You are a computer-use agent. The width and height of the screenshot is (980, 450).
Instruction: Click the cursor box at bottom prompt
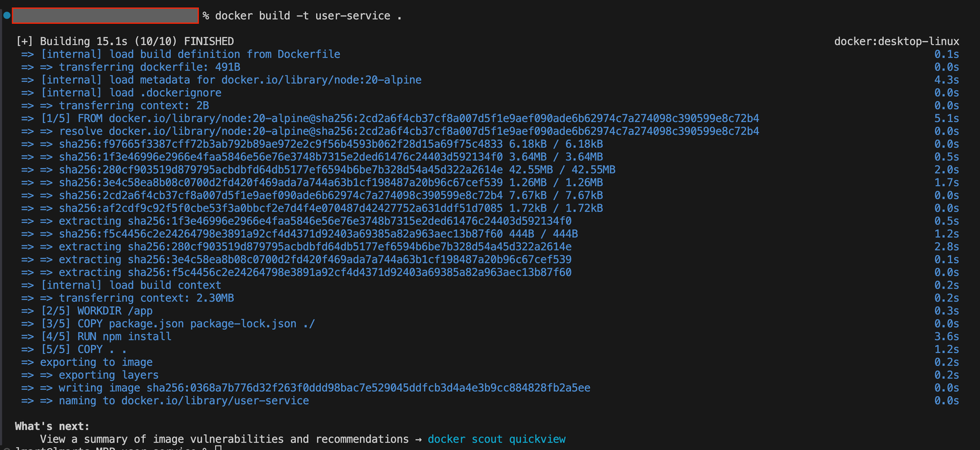(218, 448)
